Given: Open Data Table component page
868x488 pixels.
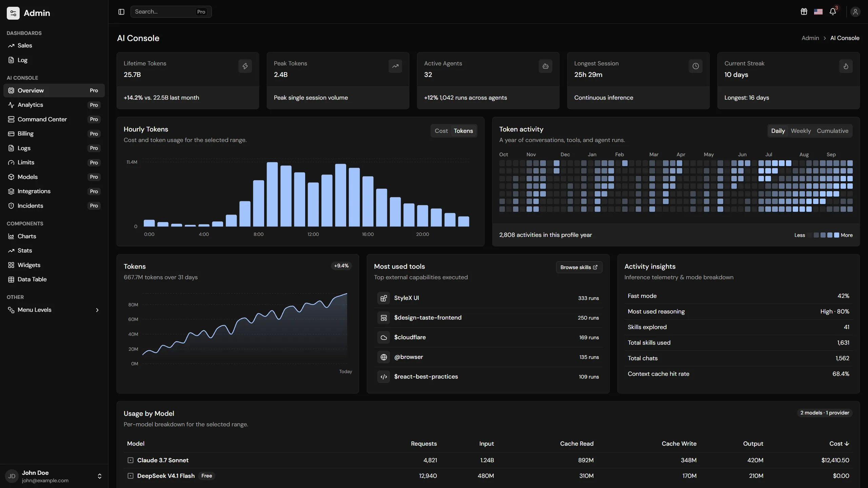Looking at the screenshot, I should [54, 279].
